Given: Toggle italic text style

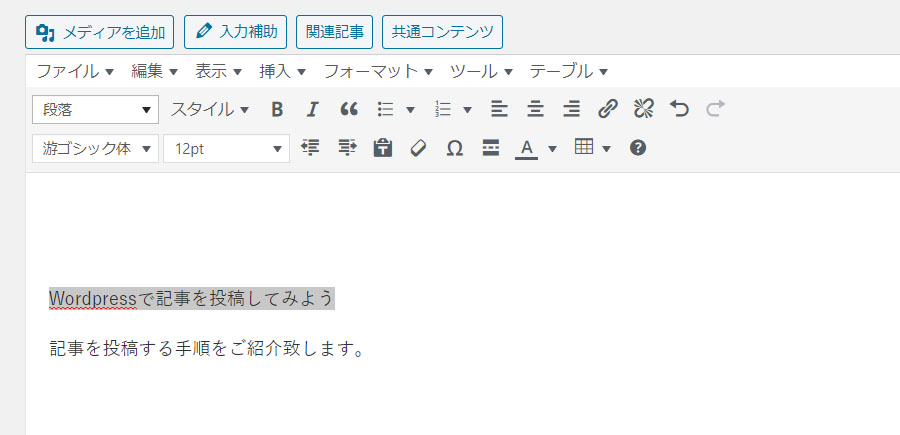Looking at the screenshot, I should click(312, 109).
